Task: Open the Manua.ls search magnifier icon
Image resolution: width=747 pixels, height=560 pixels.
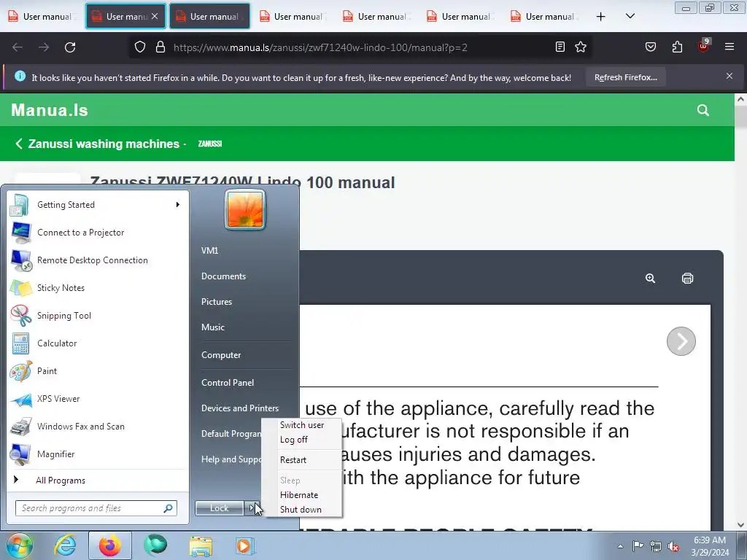Action: [x=703, y=111]
